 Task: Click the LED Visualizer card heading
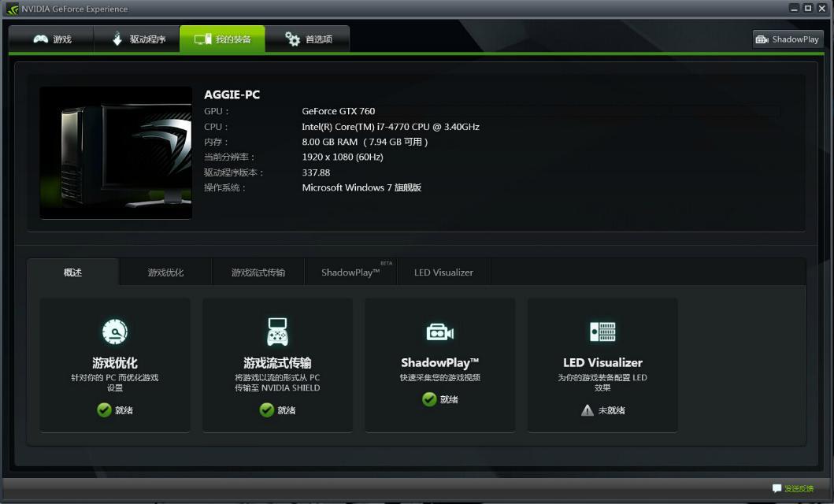[x=602, y=362]
